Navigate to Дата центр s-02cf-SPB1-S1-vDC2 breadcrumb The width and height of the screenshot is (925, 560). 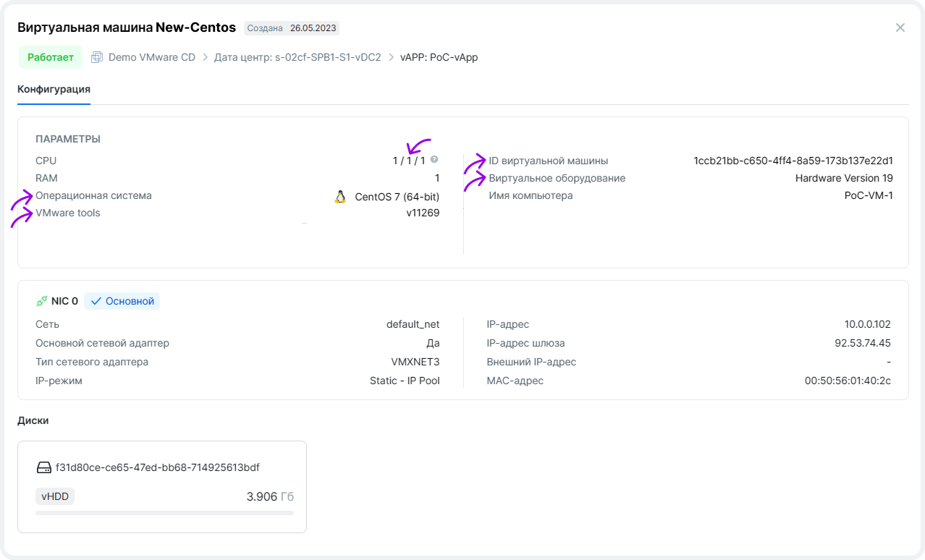coord(297,57)
